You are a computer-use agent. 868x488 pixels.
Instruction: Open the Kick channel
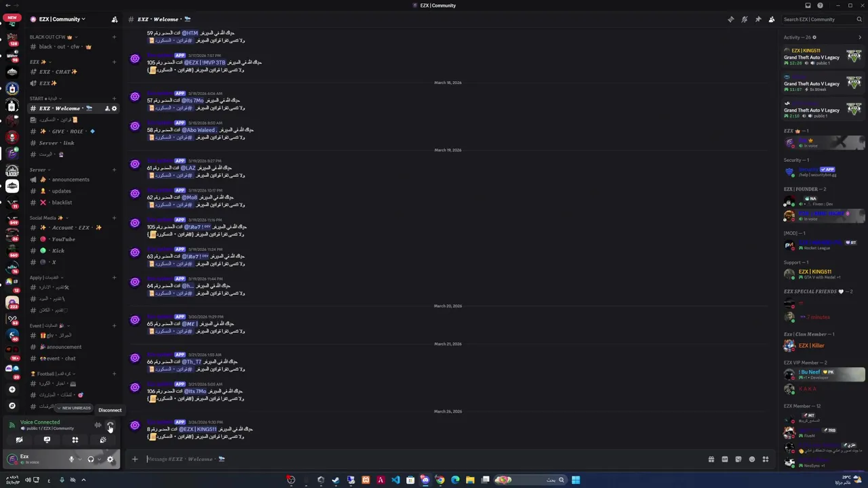(x=73, y=251)
